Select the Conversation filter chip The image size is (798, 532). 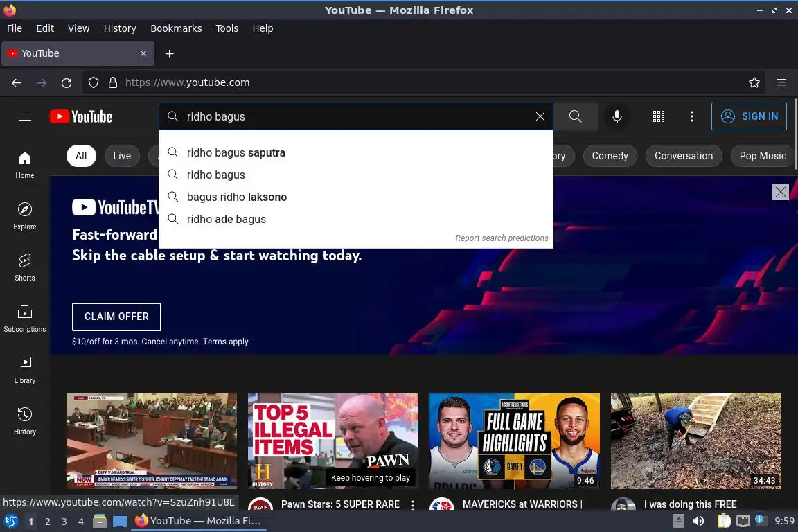click(684, 156)
